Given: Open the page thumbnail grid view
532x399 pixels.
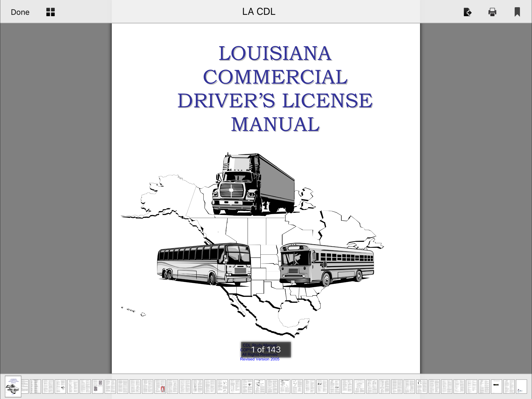Looking at the screenshot, I should (50, 12).
